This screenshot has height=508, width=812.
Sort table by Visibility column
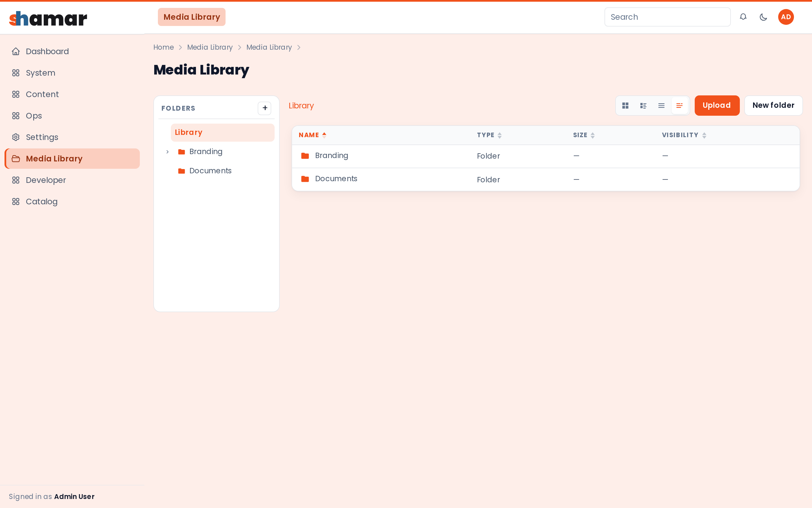coord(684,135)
